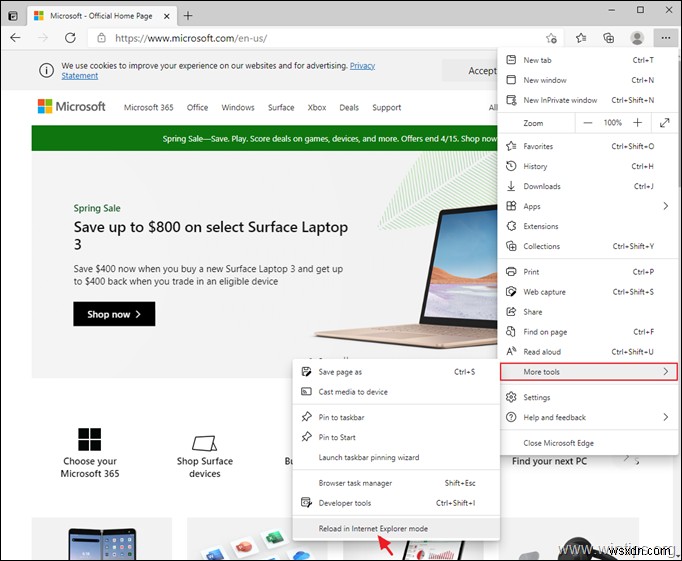Open Surface nav link

(281, 107)
